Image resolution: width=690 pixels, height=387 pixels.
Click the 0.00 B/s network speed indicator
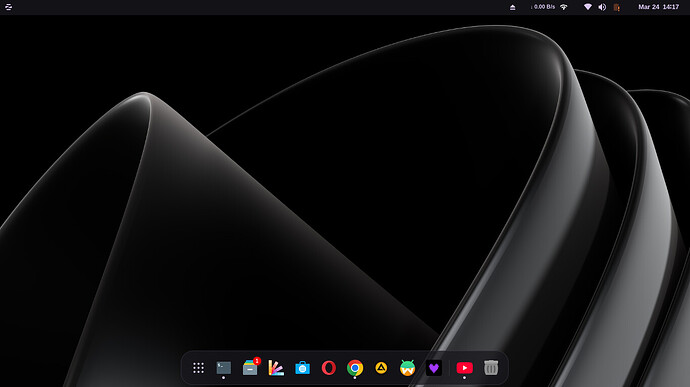click(x=543, y=7)
